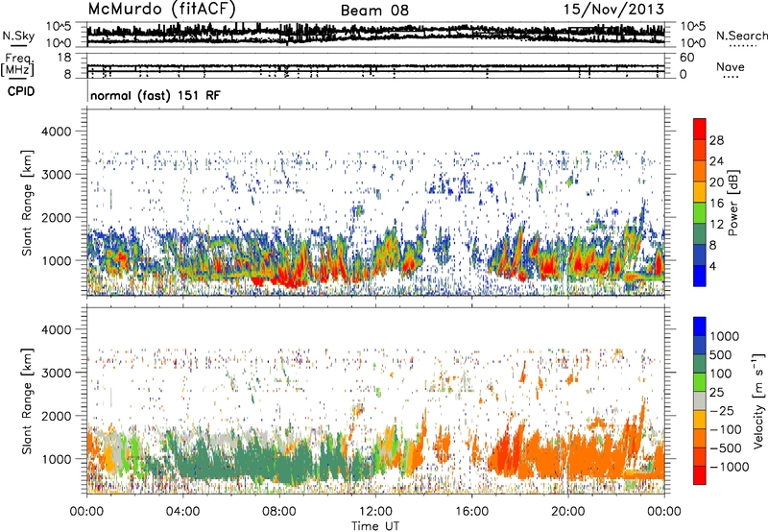Click the noise sky trace panel
The image size is (768, 532).
(375, 36)
